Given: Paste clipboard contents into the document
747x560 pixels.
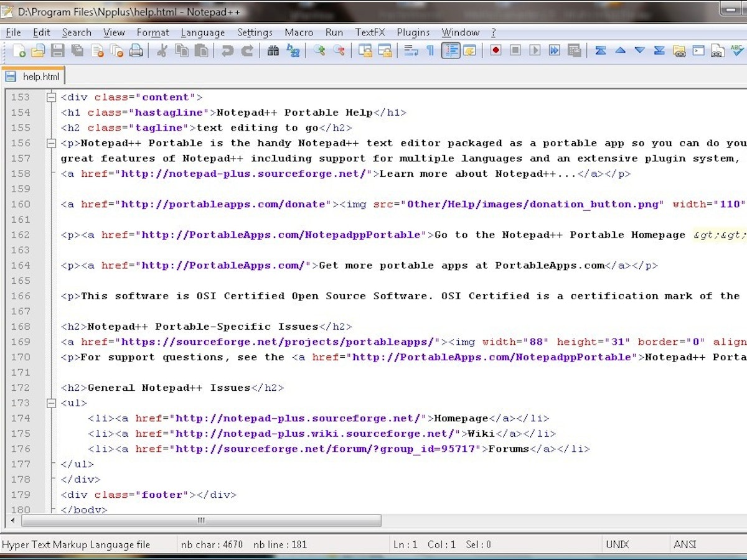Looking at the screenshot, I should (202, 51).
